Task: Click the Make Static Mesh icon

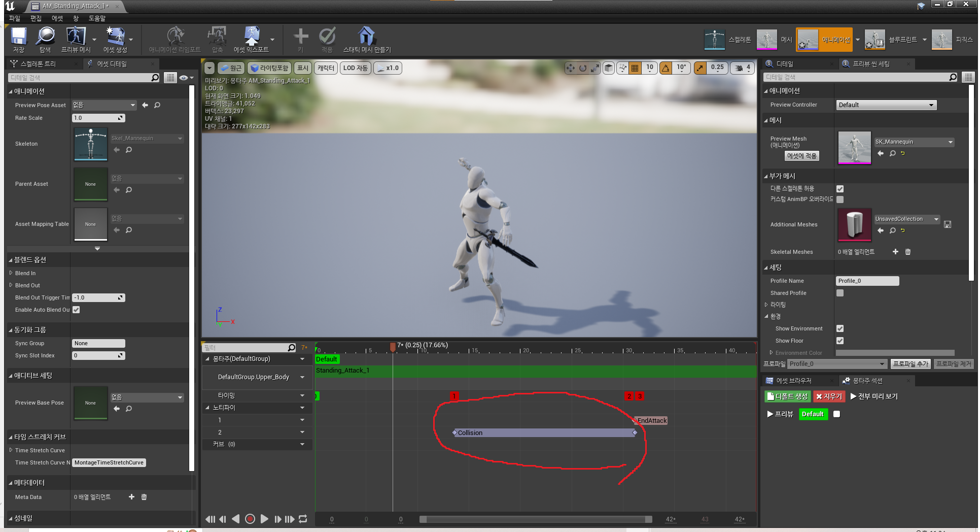Action: pos(367,37)
